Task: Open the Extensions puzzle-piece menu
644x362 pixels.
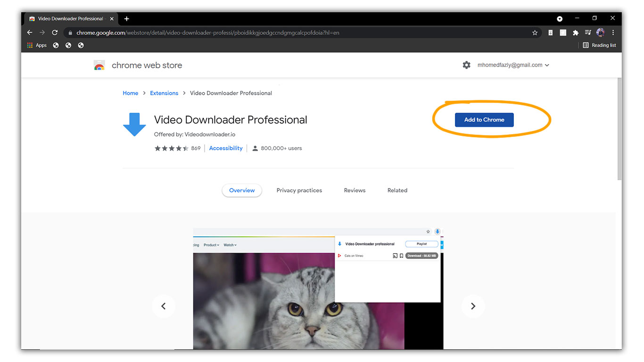Action: coord(575,33)
